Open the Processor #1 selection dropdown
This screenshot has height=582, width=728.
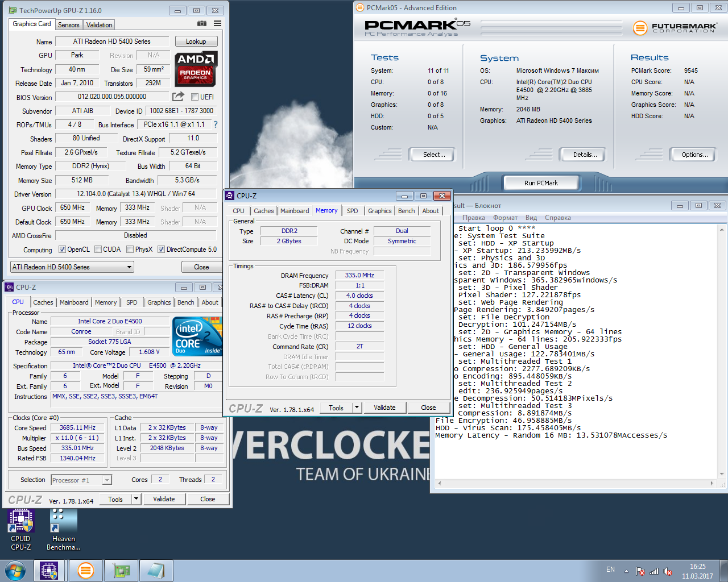point(81,480)
